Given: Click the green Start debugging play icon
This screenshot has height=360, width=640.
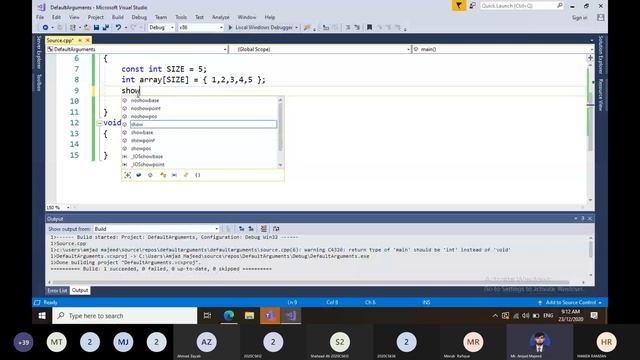Looking at the screenshot, I should pos(230,27).
